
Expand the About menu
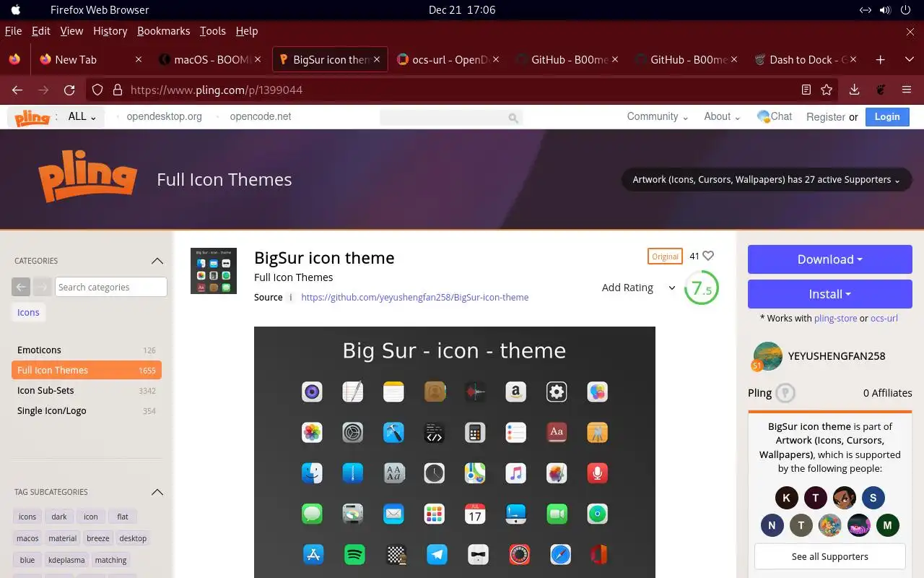pyautogui.click(x=723, y=116)
